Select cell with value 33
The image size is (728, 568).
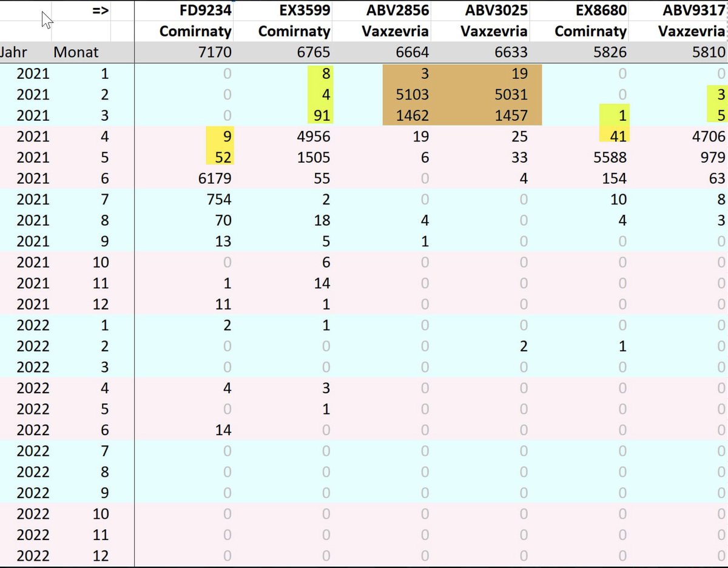[x=519, y=158]
